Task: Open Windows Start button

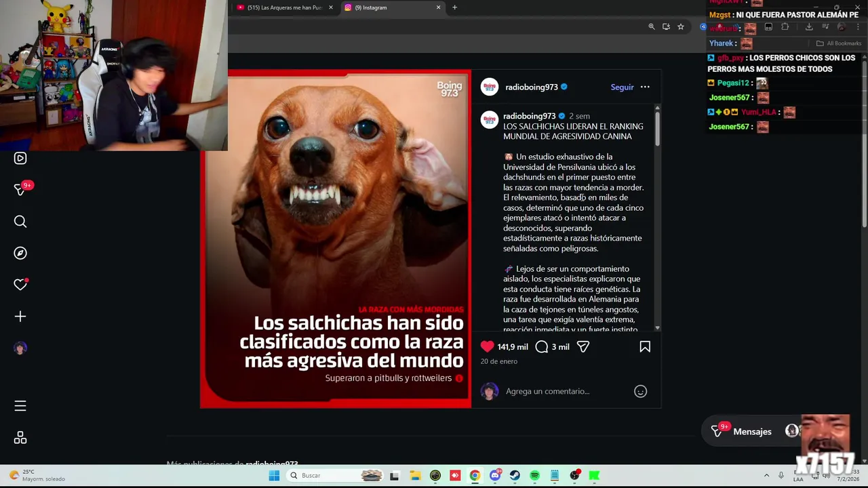Action: click(x=274, y=475)
